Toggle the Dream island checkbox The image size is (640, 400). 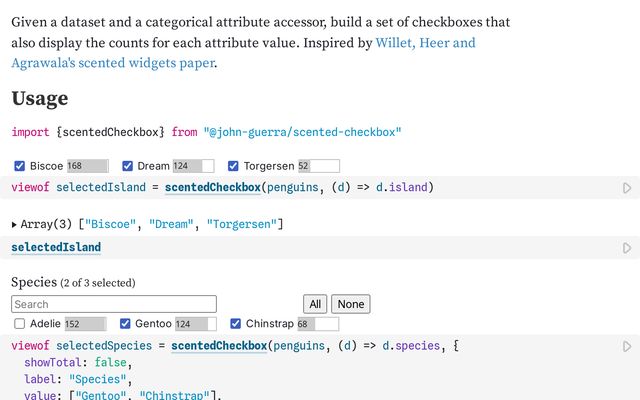point(128,166)
